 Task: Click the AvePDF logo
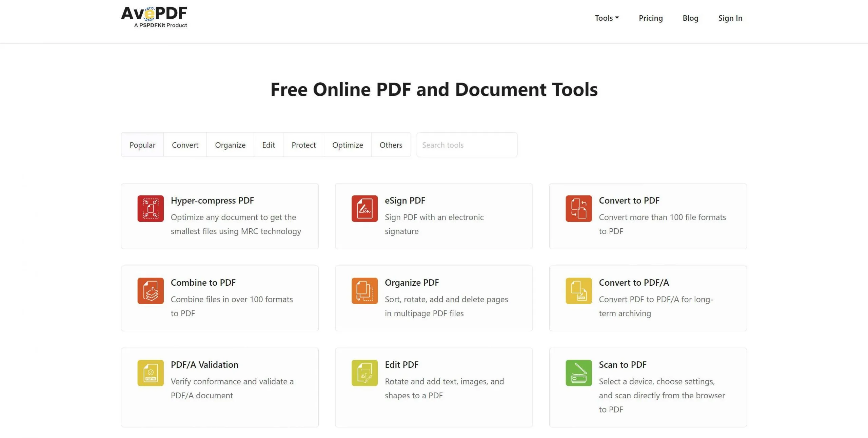[154, 16]
